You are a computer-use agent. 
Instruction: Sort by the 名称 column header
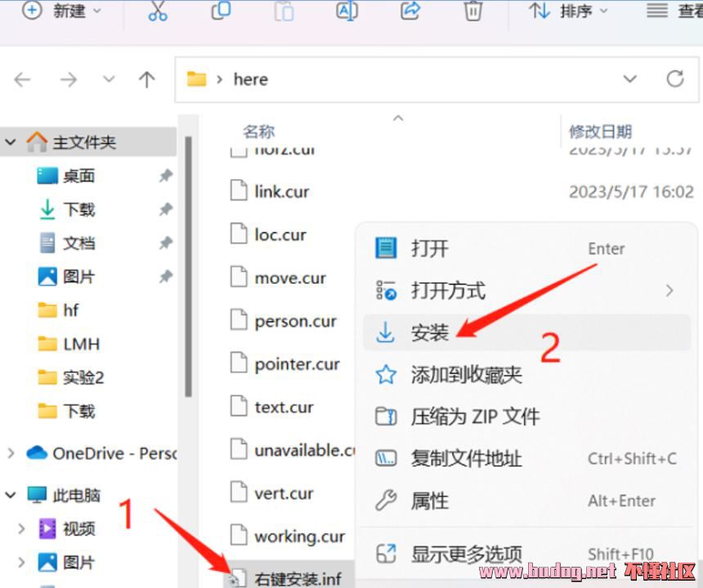258,132
